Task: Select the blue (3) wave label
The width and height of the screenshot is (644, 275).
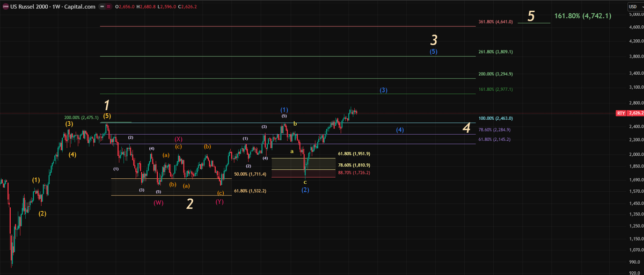Action: 383,90
